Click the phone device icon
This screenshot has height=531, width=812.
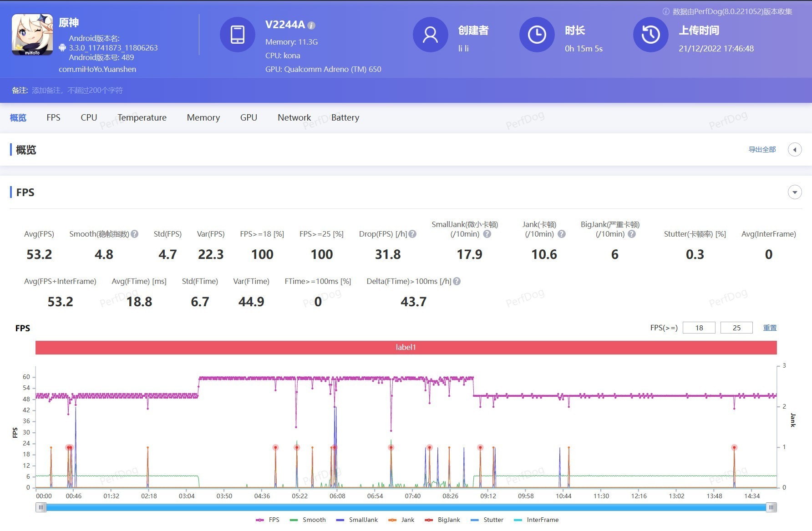click(x=237, y=35)
